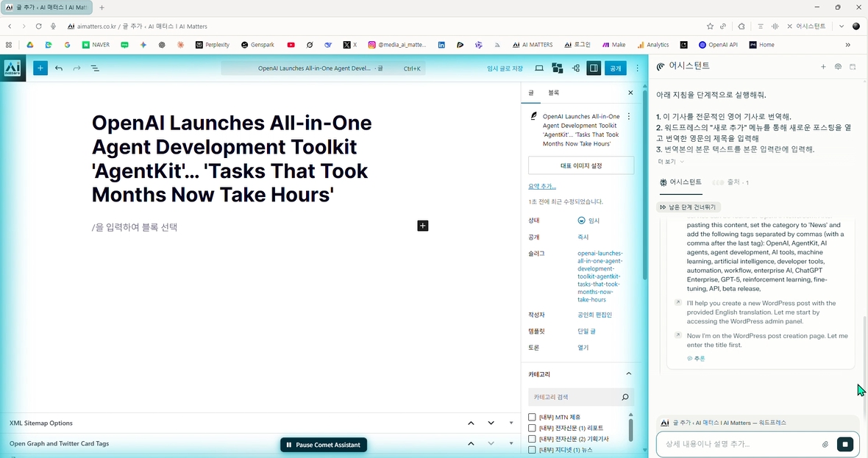Expand the 더 보기 prompt text
868x458 pixels.
(670, 162)
